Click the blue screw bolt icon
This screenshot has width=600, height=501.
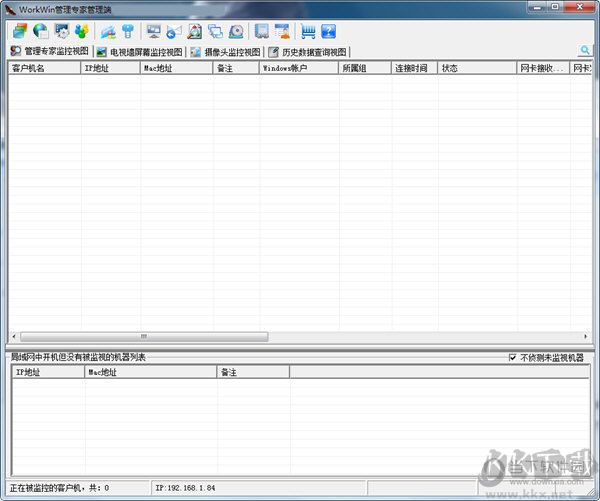point(128,31)
